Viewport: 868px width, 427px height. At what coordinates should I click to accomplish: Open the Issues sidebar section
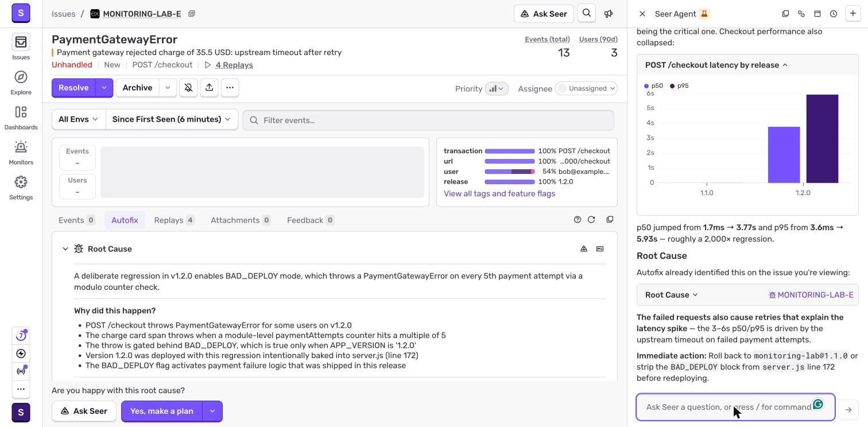21,47
